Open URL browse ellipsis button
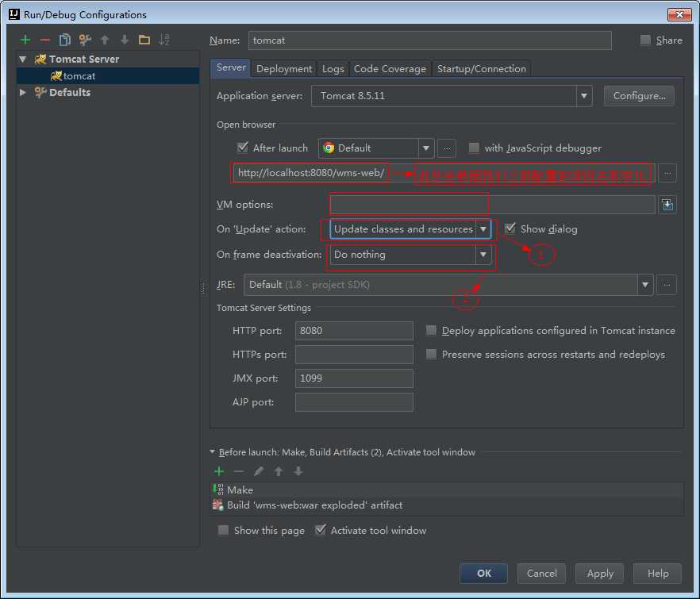 tap(668, 174)
